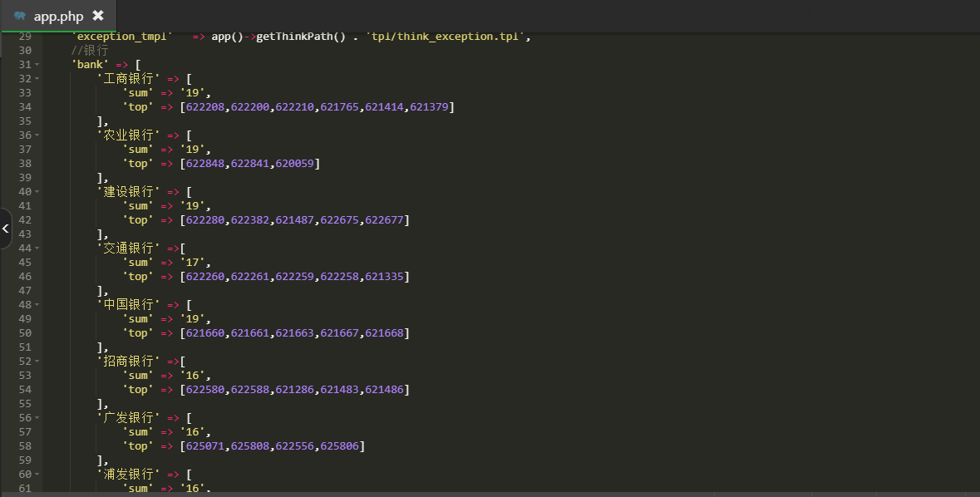Place cursor on 621335 in 交通银行 top list
Screen dimensions: 980x497
pos(384,276)
